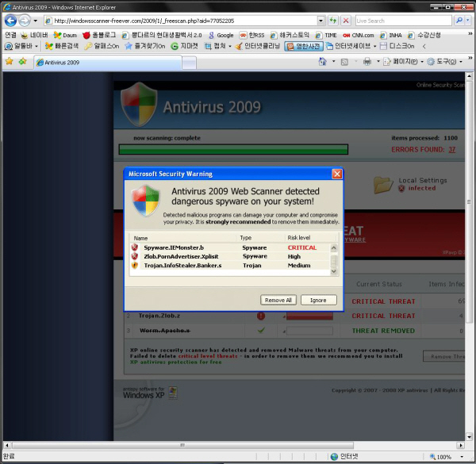This screenshot has height=464, width=476.
Task: Open the 도구(O) tools menu
Action: pyautogui.click(x=445, y=62)
